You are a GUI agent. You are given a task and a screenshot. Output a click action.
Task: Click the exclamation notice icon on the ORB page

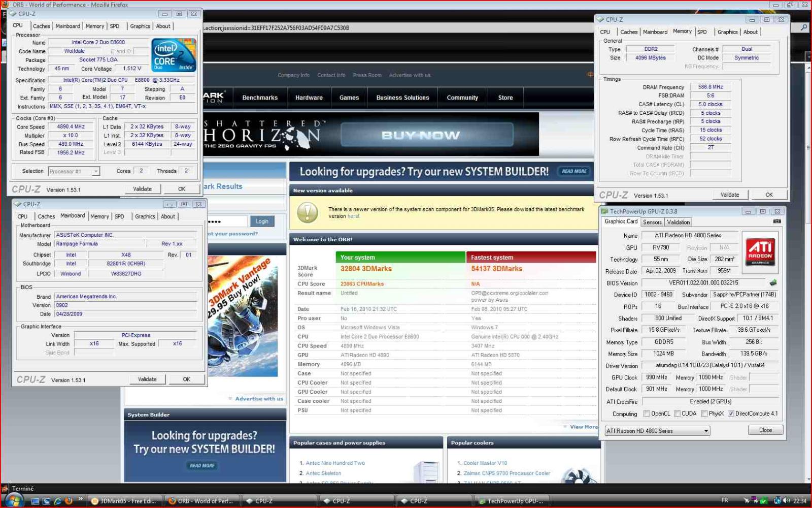coord(307,213)
